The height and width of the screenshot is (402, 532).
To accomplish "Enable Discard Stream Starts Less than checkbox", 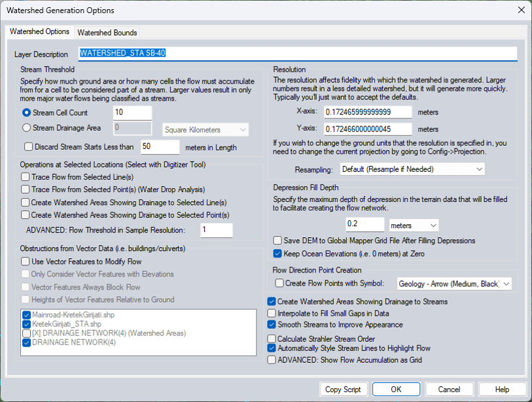I will coord(27,146).
